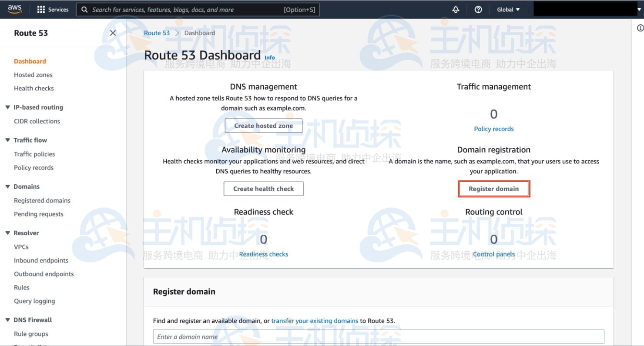Screen dimensions: 644x346
Task: Open the Policy records link
Action: pyautogui.click(x=493, y=129)
